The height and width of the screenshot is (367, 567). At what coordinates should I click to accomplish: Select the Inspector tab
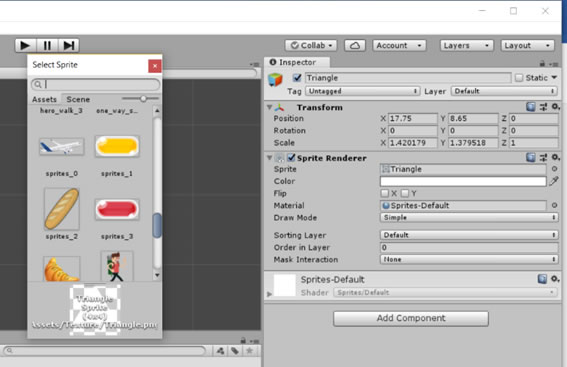click(x=297, y=62)
